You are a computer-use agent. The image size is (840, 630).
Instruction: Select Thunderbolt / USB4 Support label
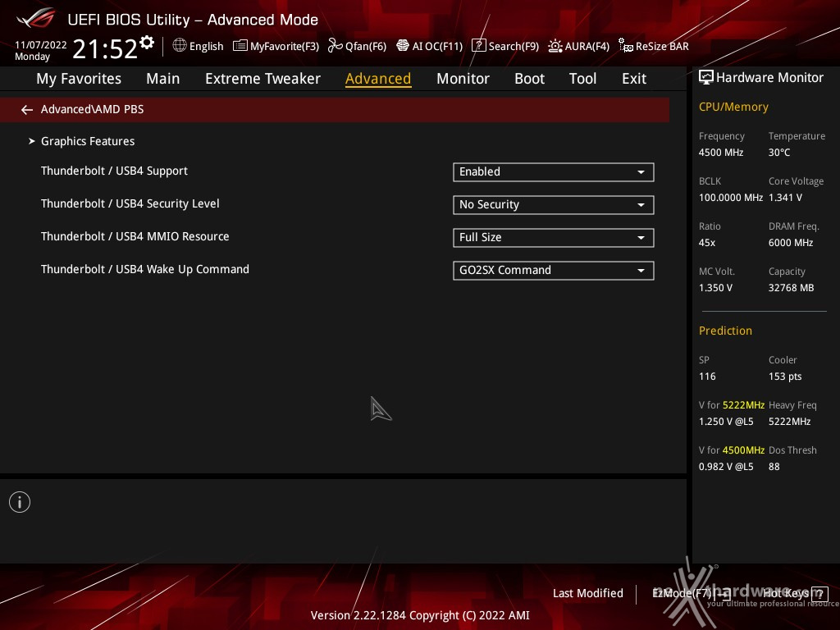(x=114, y=171)
